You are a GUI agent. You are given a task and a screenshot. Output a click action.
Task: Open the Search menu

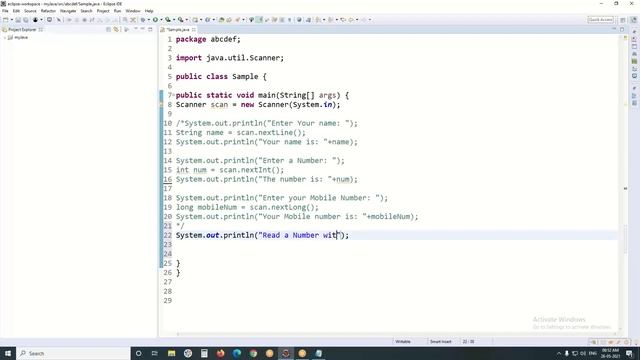pyautogui.click(x=86, y=11)
